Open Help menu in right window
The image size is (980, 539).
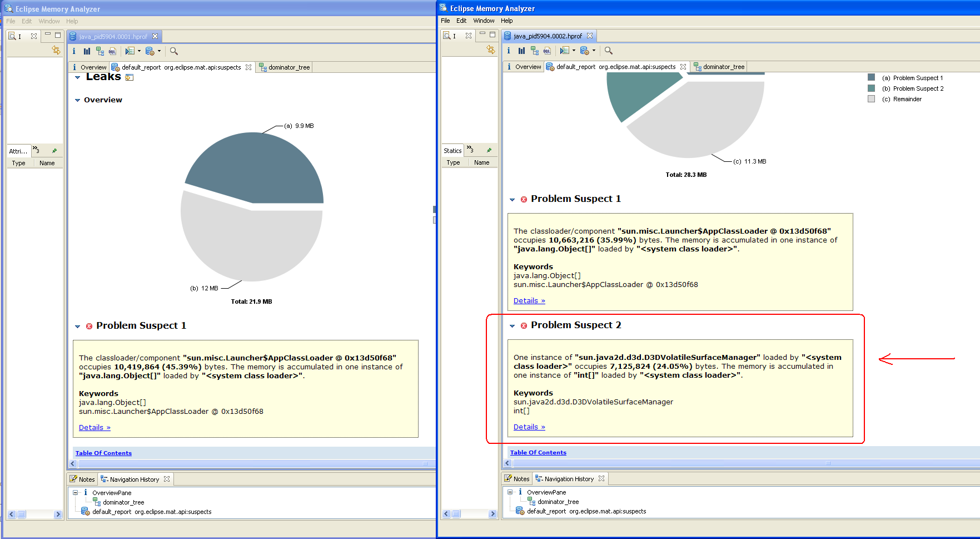pyautogui.click(x=507, y=21)
